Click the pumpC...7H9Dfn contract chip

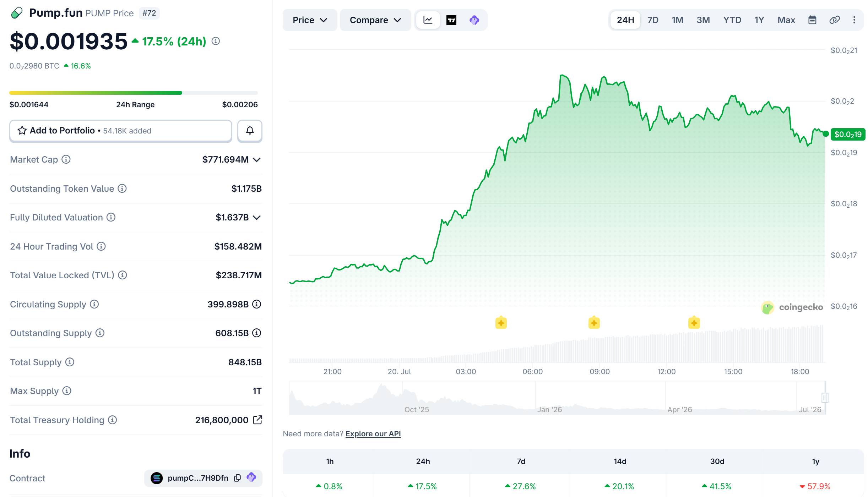point(203,478)
